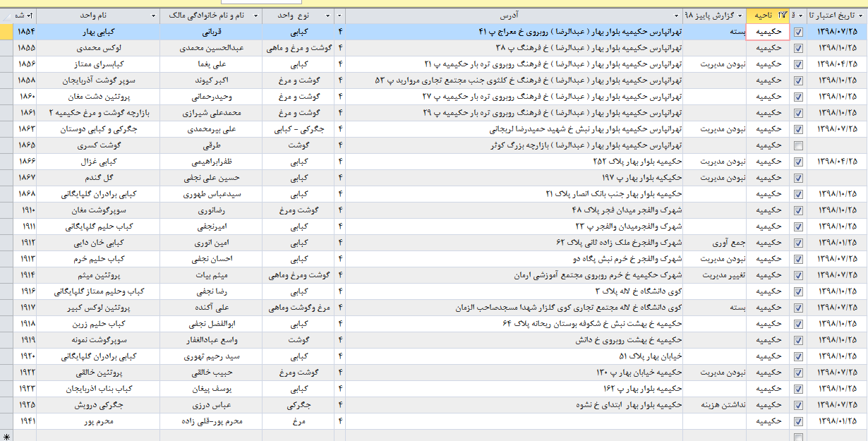868x441 pixels.
Task: Click the owner cell 'عبدالحسین محمدی'
Action: tap(211, 48)
